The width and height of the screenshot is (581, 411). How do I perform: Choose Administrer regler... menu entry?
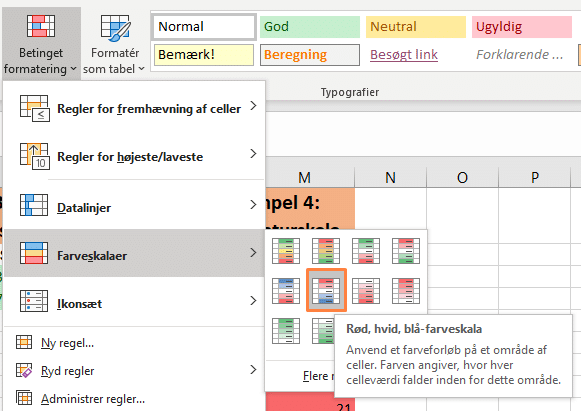click(x=134, y=398)
